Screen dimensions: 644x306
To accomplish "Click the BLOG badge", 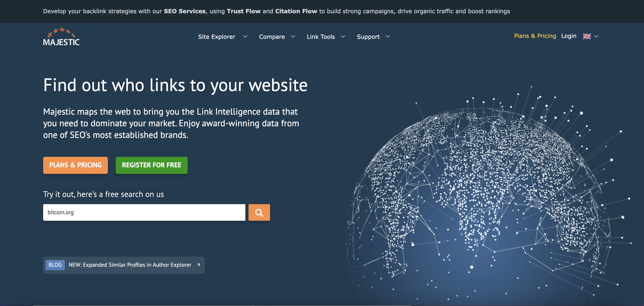I will (x=55, y=265).
